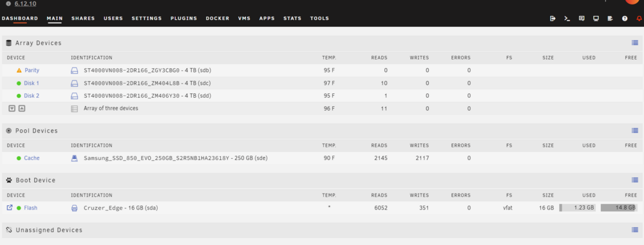Open the system info monitor icon
The width and height of the screenshot is (644, 245).
pos(596,19)
